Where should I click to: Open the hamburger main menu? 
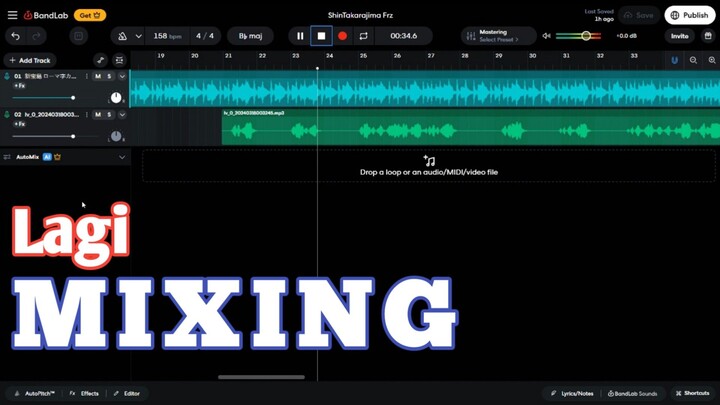pos(12,15)
